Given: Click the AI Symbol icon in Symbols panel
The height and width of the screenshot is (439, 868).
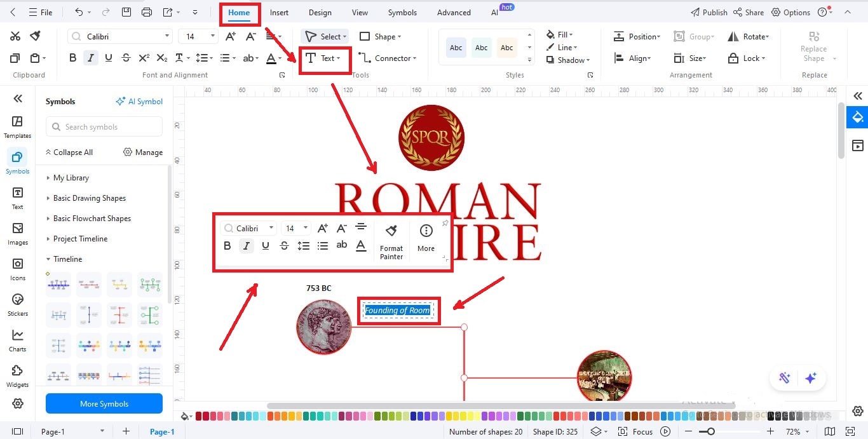Looking at the screenshot, I should [139, 101].
